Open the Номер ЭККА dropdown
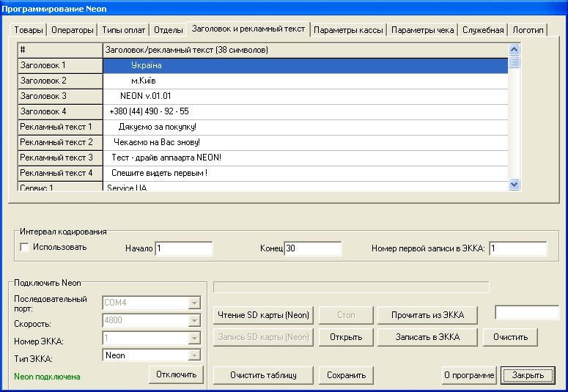This screenshot has height=392, width=568. [x=194, y=338]
